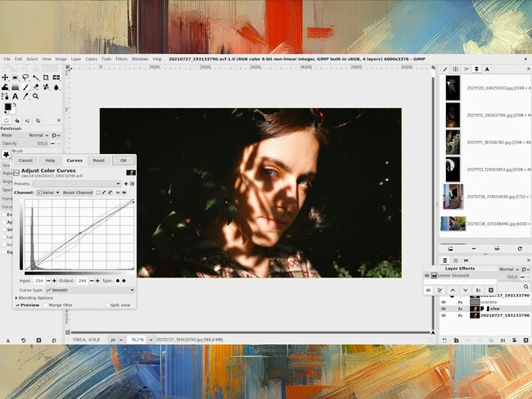The image size is (532, 399).
Task: Hide the Linear Sinusoid effect
Action: [427, 276]
